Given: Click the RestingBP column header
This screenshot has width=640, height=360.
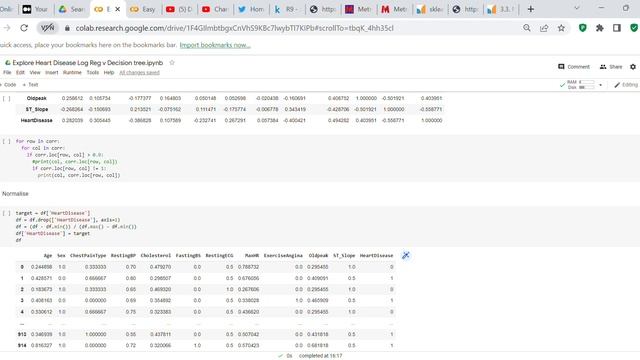Looking at the screenshot, I should pyautogui.click(x=123, y=256).
